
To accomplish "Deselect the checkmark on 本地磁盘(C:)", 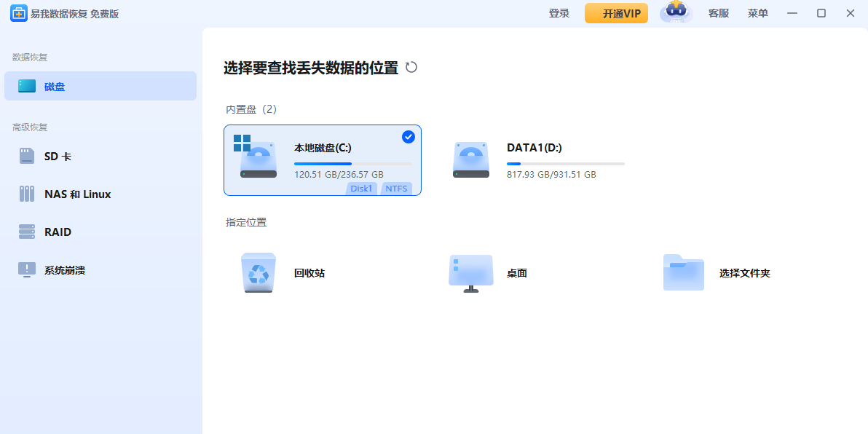I will 409,137.
